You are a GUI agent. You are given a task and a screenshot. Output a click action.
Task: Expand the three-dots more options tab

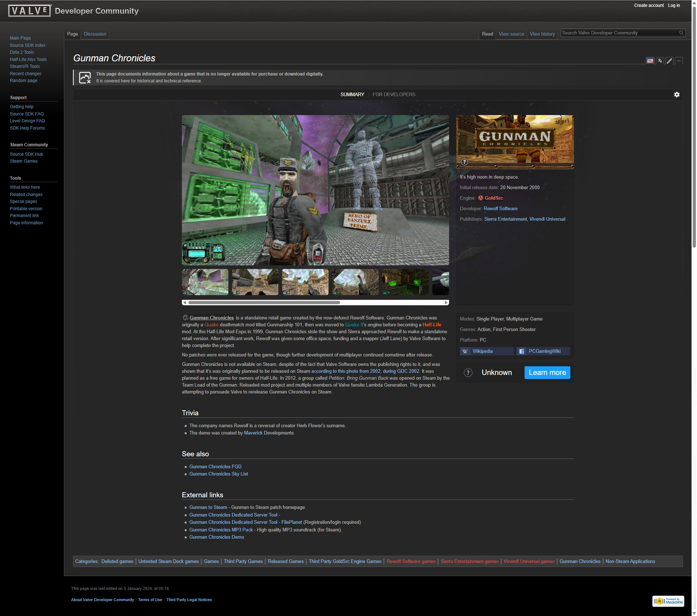point(679,61)
